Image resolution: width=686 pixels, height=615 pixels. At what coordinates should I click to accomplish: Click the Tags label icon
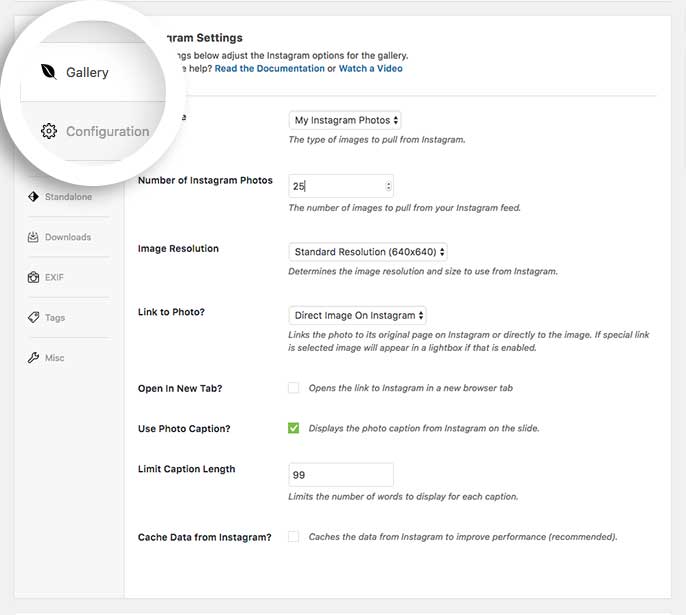[33, 317]
